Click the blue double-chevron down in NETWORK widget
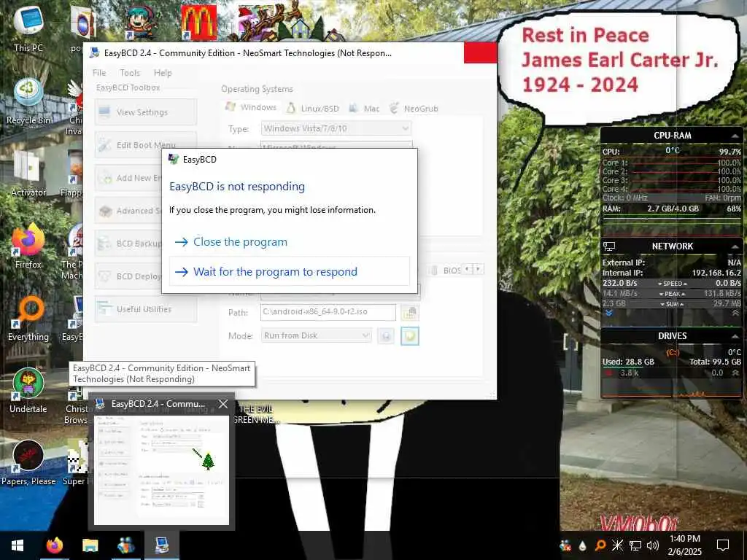 point(608,313)
